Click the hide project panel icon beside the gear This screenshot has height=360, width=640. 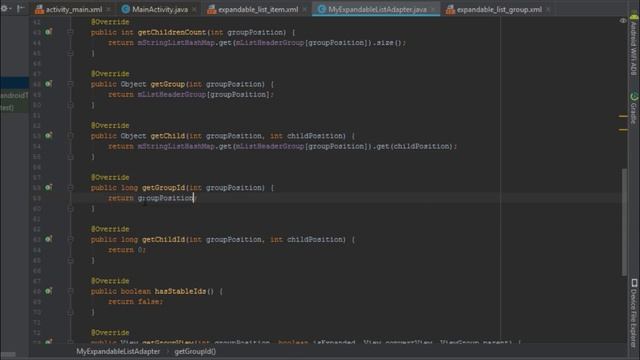click(x=20, y=8)
